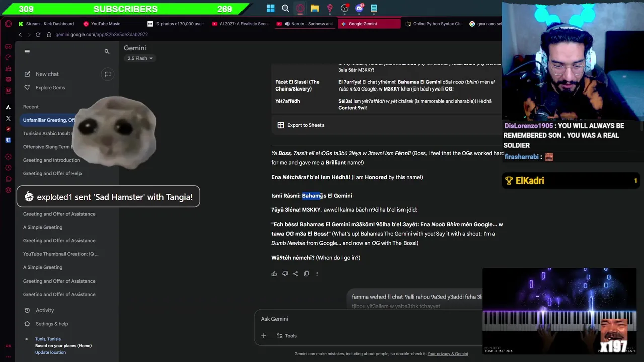This screenshot has height=362, width=644.
Task: Switch to AI 2027 tab
Action: (240, 24)
